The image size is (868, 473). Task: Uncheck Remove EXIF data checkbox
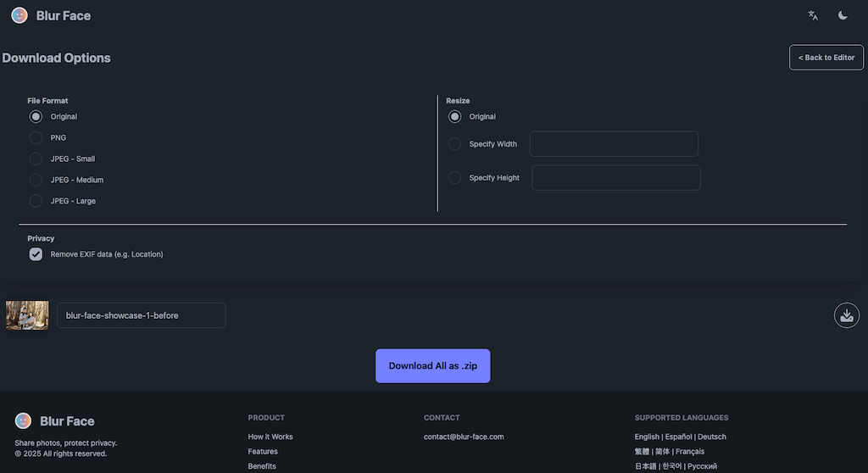(x=36, y=254)
